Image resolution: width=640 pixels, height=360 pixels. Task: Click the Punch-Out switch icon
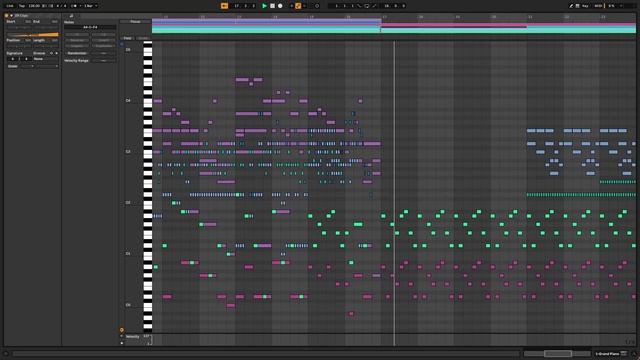point(374,6)
